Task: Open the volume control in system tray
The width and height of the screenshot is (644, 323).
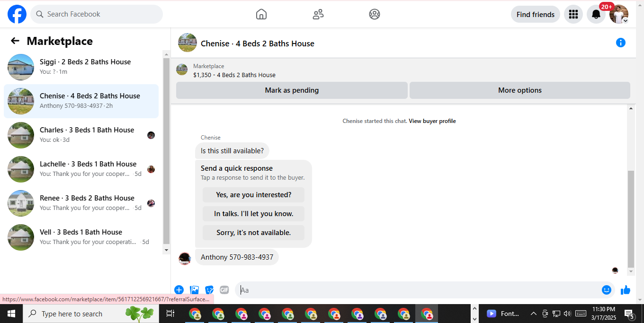Action: [x=567, y=314]
